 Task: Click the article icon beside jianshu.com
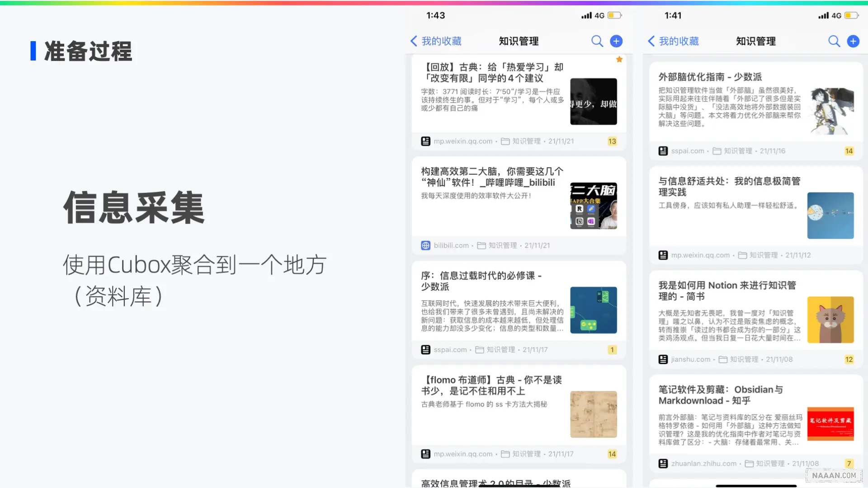click(x=663, y=360)
